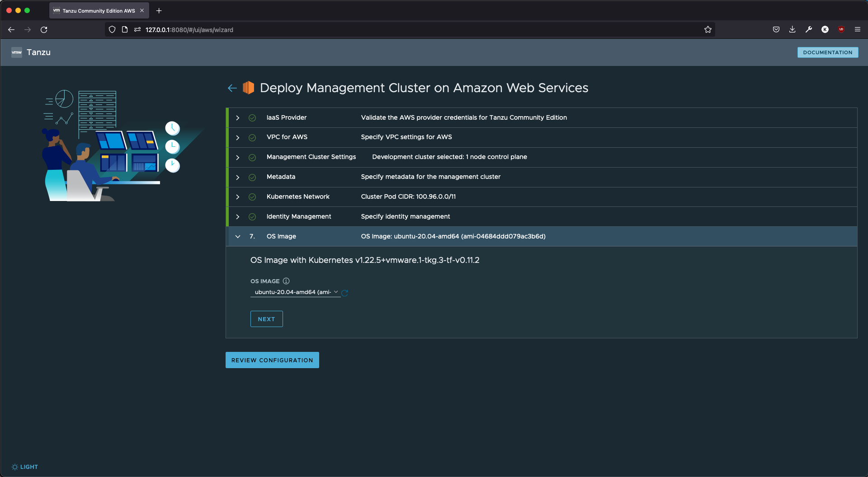Expand the Management Cluster Settings step
This screenshot has height=477, width=868.
point(238,158)
